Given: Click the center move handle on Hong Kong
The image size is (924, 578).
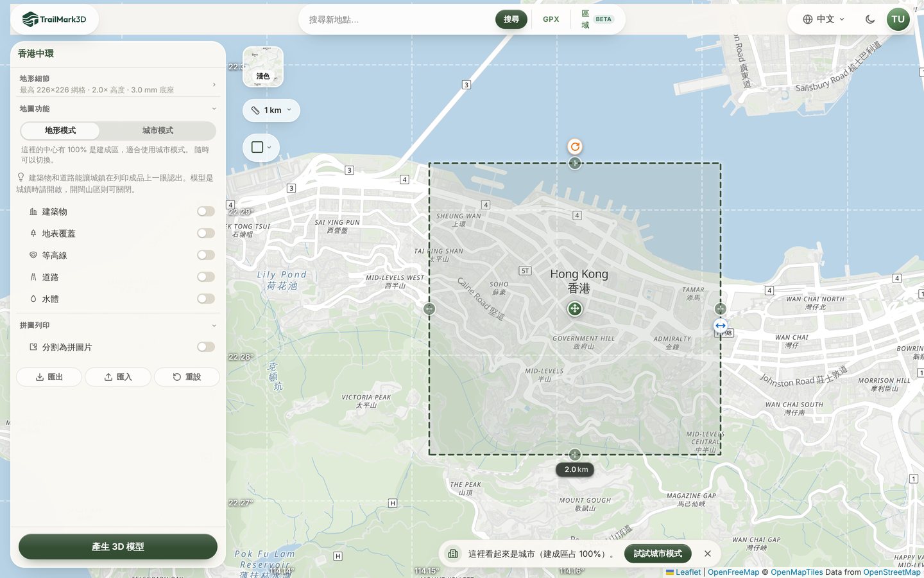Looking at the screenshot, I should click(575, 309).
